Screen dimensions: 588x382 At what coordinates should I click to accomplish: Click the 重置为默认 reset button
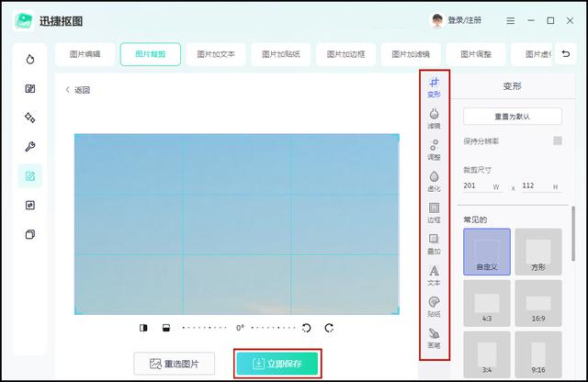[x=513, y=117]
